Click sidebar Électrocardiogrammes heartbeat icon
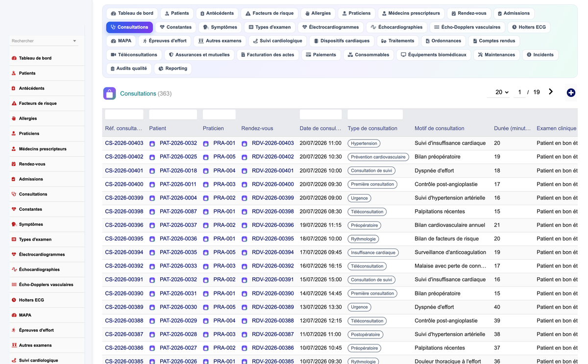 [14, 255]
